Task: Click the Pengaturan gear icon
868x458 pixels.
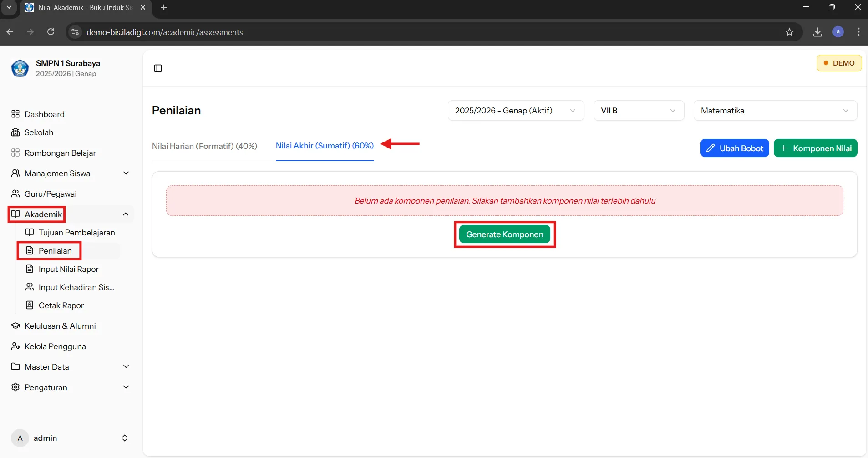Action: tap(15, 387)
